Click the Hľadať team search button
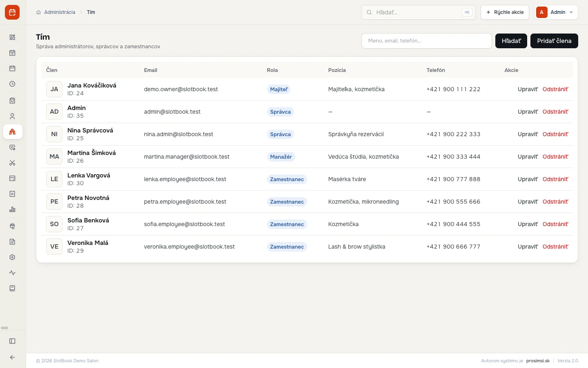Viewport: 588px width, 368px height. click(x=511, y=41)
